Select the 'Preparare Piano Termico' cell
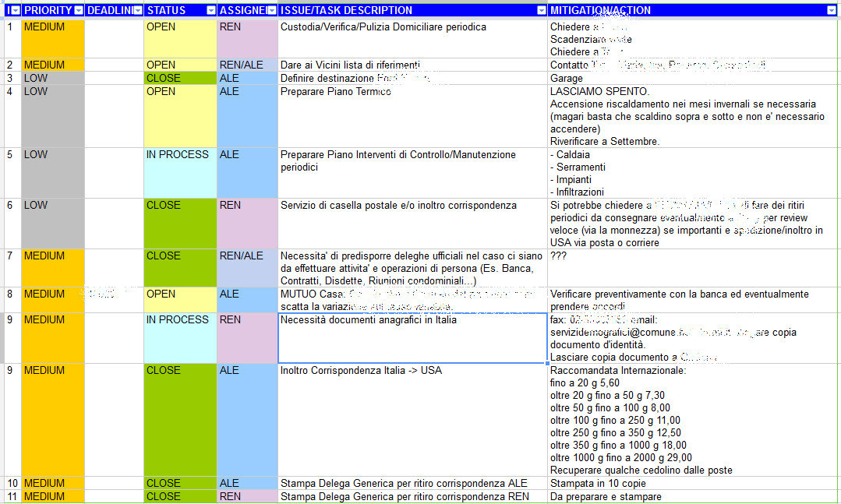The height and width of the screenshot is (504, 841). click(412, 116)
